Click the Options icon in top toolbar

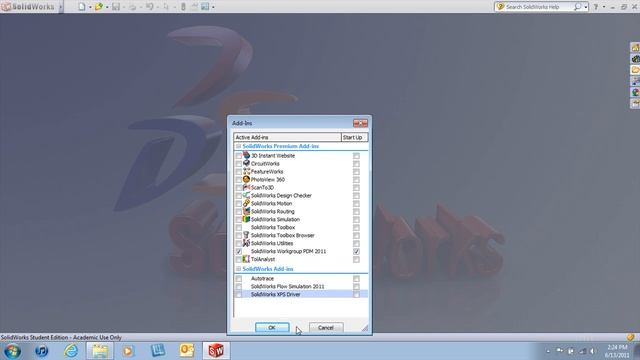coord(205,7)
